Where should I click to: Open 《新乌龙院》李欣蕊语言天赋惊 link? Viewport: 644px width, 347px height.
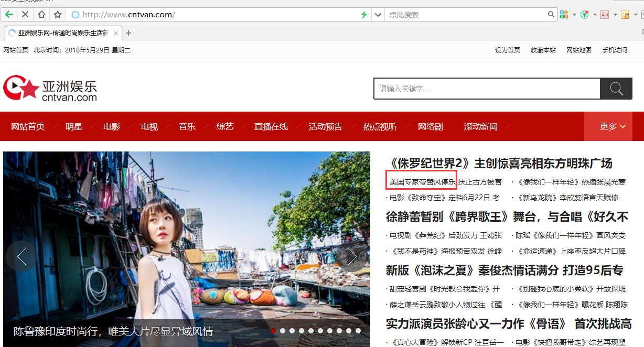coord(567,198)
